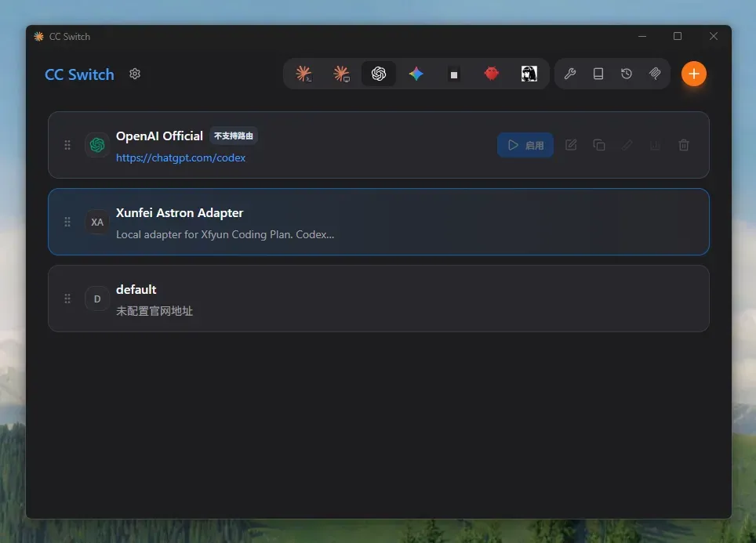Switch to Claude Code terminal app tab
Screen dimensions: 756x543
point(303,74)
